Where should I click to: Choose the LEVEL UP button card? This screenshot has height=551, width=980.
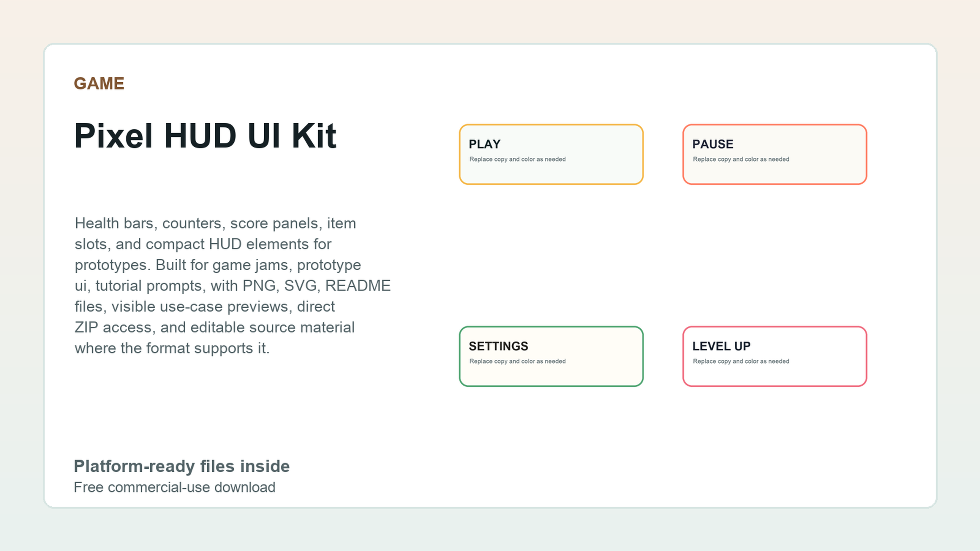(775, 356)
